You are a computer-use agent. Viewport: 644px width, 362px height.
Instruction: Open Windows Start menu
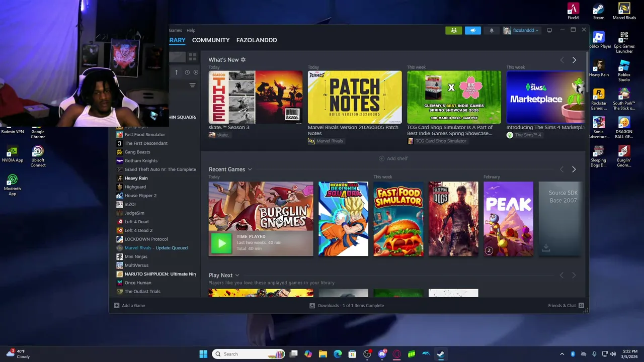[203, 354]
